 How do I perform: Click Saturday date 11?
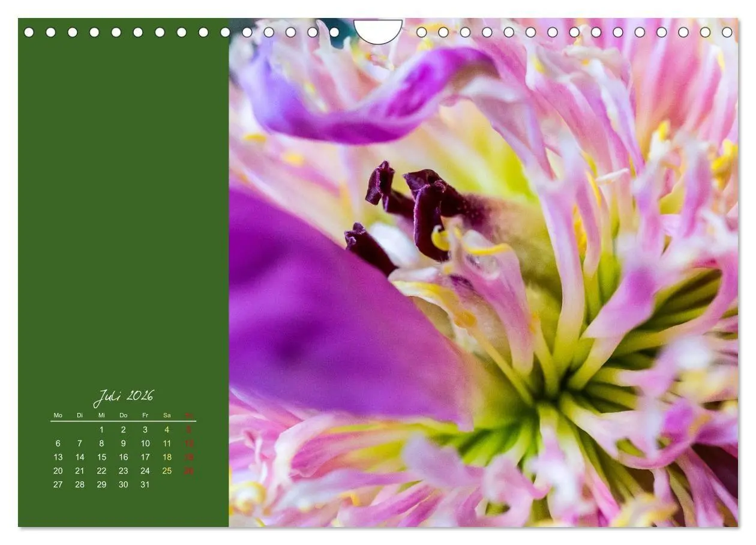tap(167, 444)
